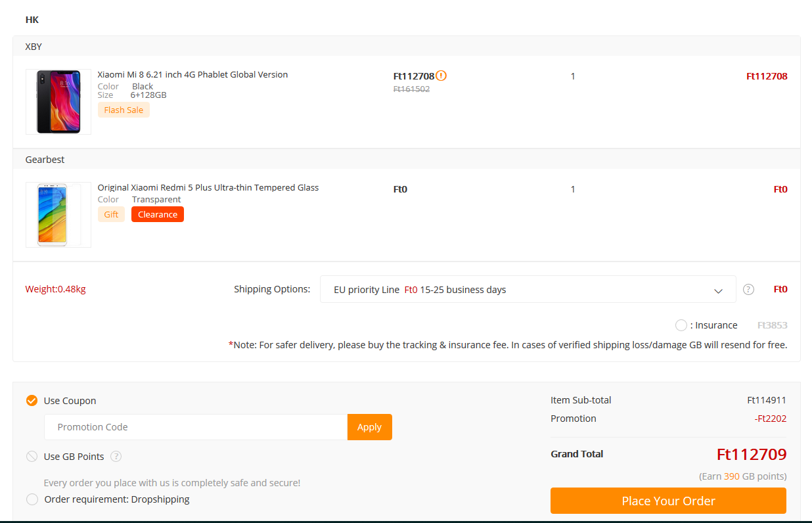Click the Redmi 5 Plus tempered glass thumbnail
This screenshot has height=523, width=812.
pos(58,215)
